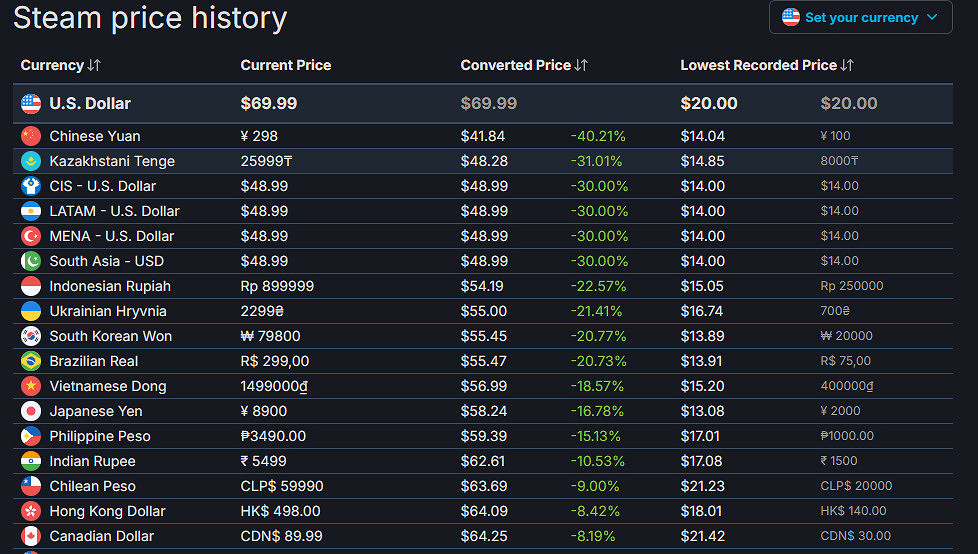Select the U.S. Dollar row

pos(90,103)
